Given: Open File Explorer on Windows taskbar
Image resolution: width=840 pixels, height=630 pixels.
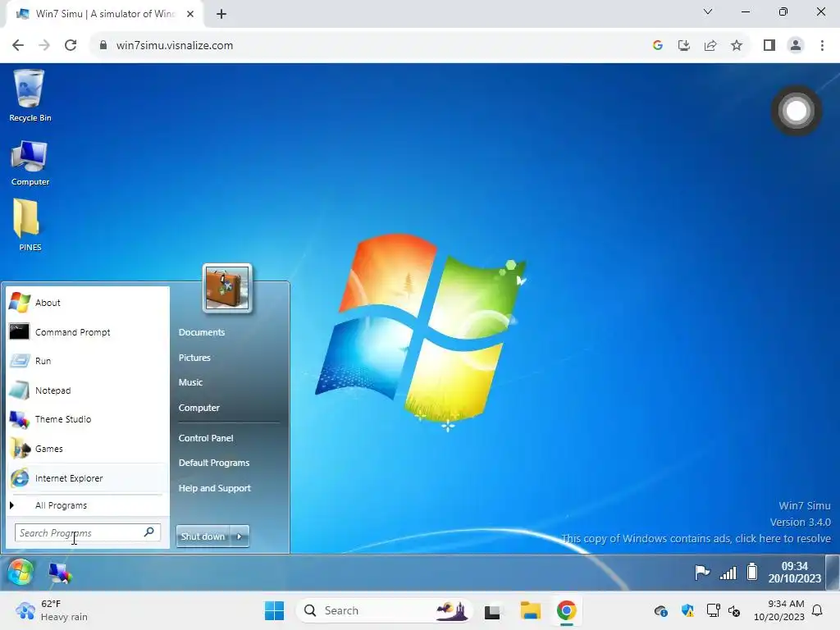Looking at the screenshot, I should (x=531, y=610).
